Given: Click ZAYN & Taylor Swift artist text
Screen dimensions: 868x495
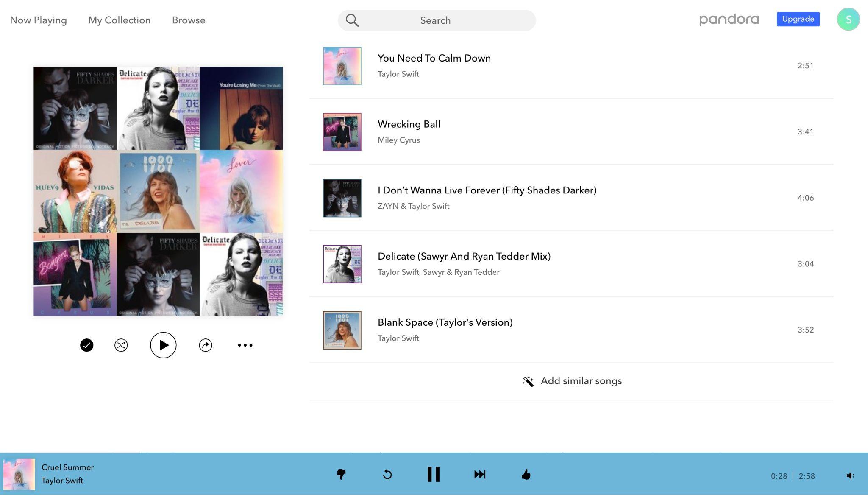Looking at the screenshot, I should click(x=413, y=206).
